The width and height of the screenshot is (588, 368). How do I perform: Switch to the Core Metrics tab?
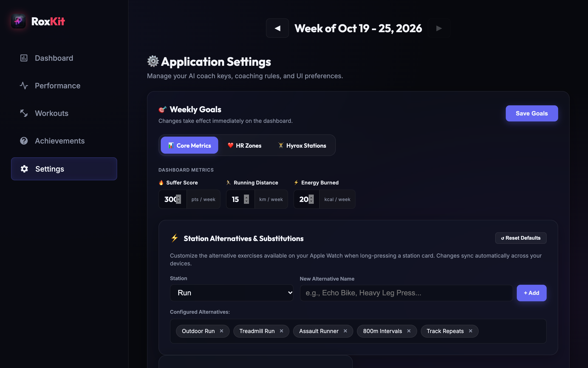point(189,145)
